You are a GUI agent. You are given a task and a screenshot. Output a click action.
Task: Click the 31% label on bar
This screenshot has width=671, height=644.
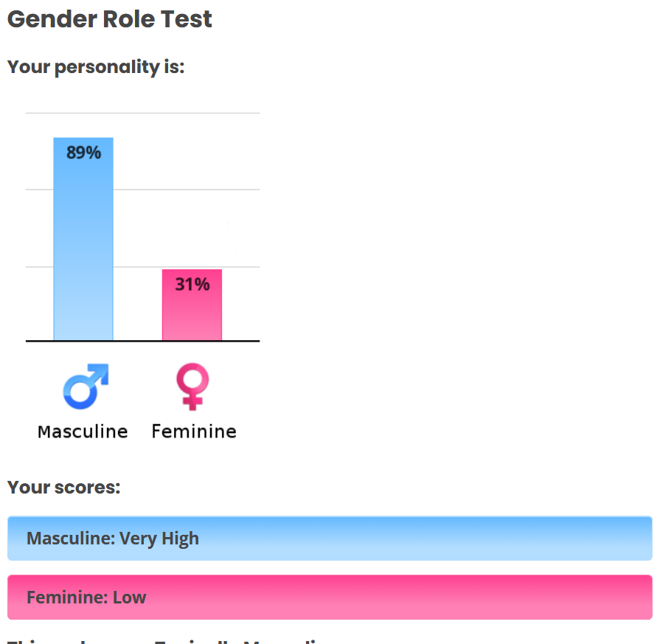click(192, 284)
